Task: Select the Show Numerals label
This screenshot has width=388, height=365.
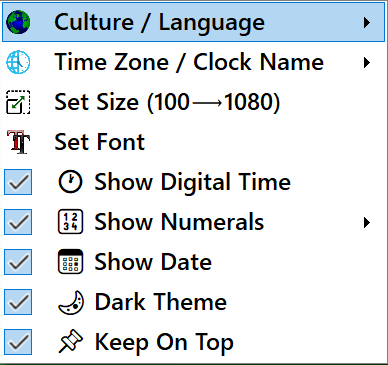Action: point(179,222)
